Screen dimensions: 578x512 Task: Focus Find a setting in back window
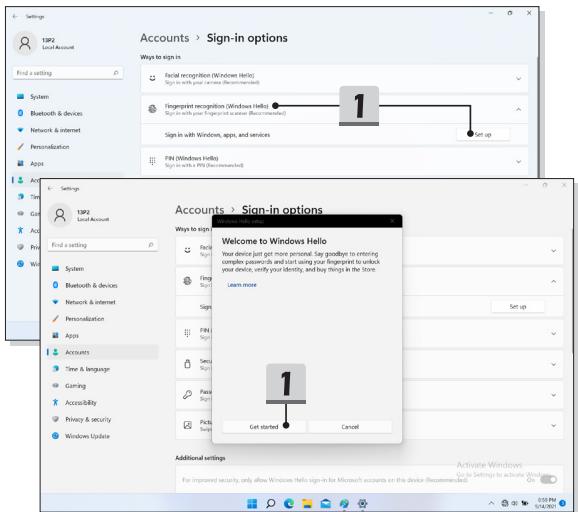point(68,73)
